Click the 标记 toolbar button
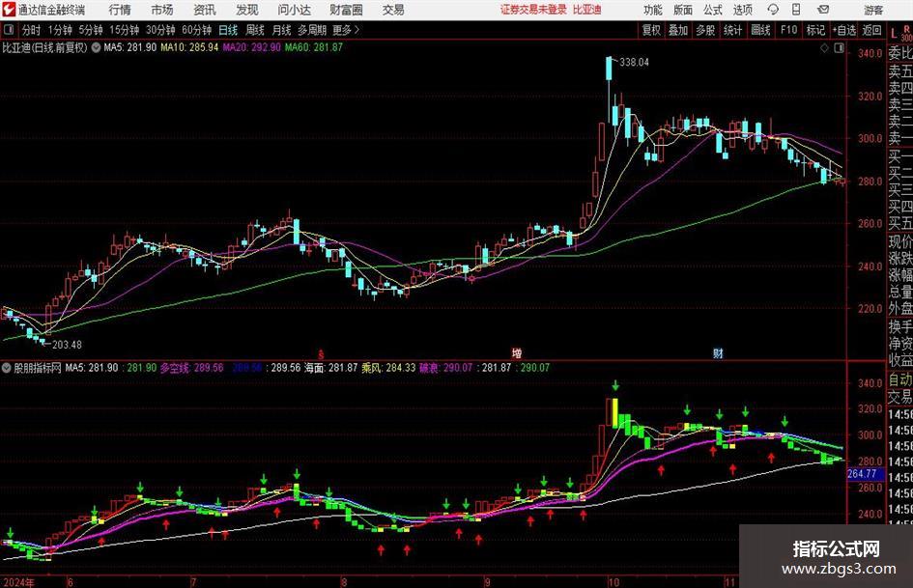Screen dimensions: 913x588 [815, 30]
